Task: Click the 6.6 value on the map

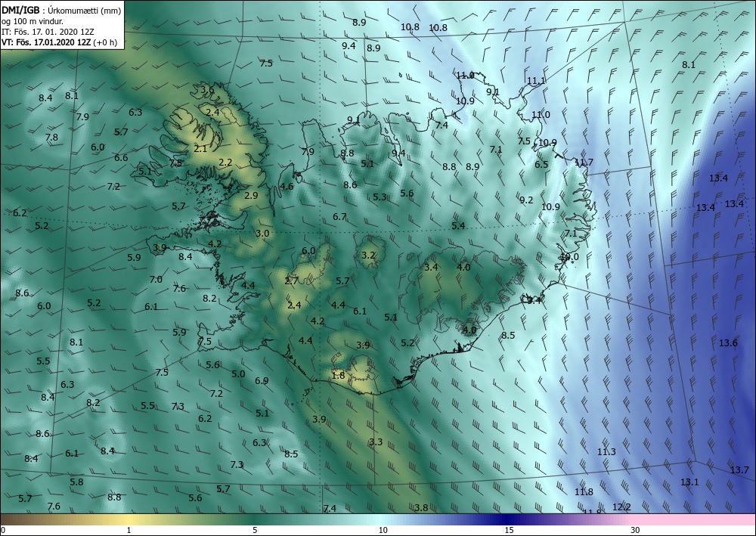Action: pos(121,157)
